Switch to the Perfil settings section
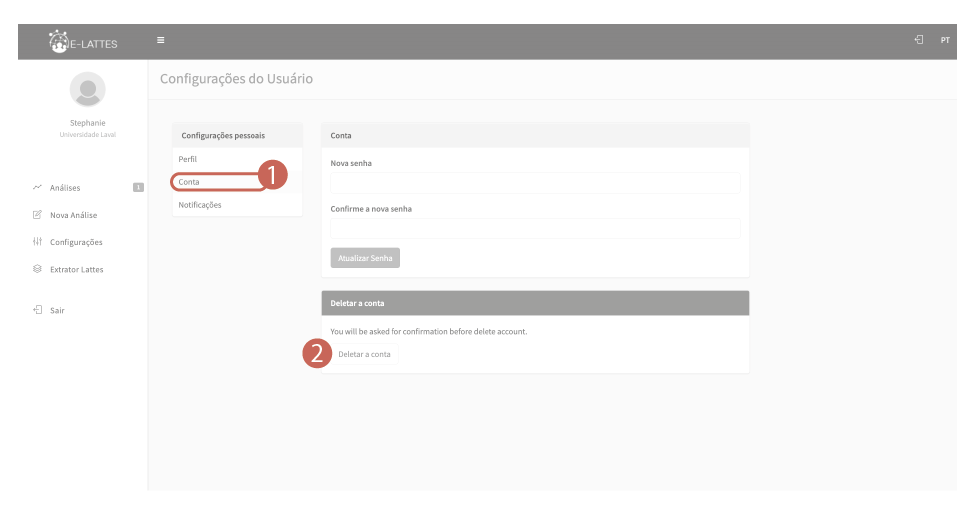This screenshot has height=520, width=975. [188, 160]
